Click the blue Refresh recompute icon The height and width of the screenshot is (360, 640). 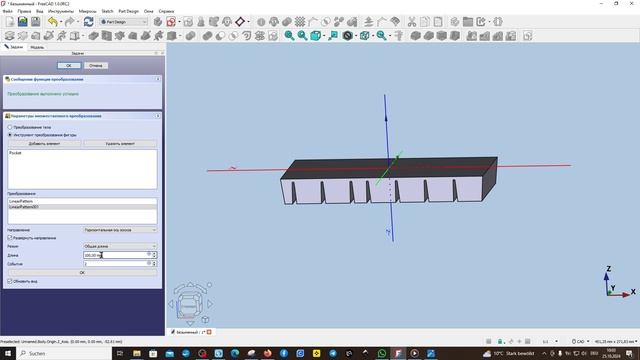pyautogui.click(x=88, y=22)
